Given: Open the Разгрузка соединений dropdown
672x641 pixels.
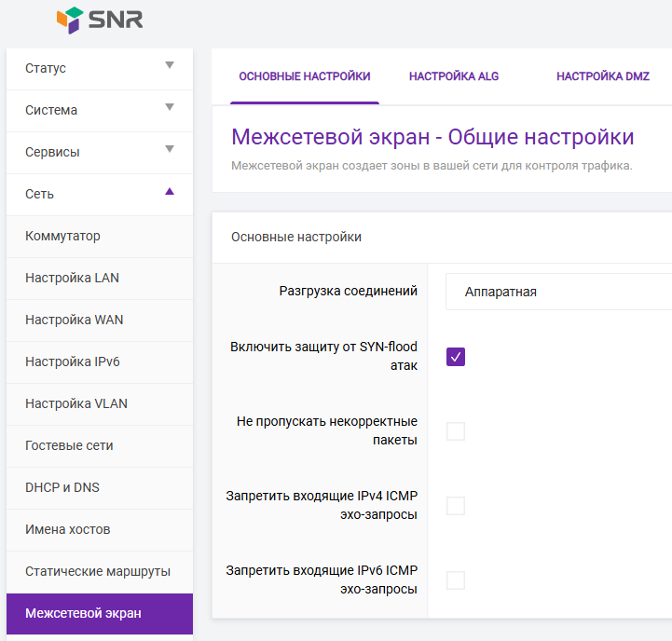Looking at the screenshot, I should click(x=557, y=292).
